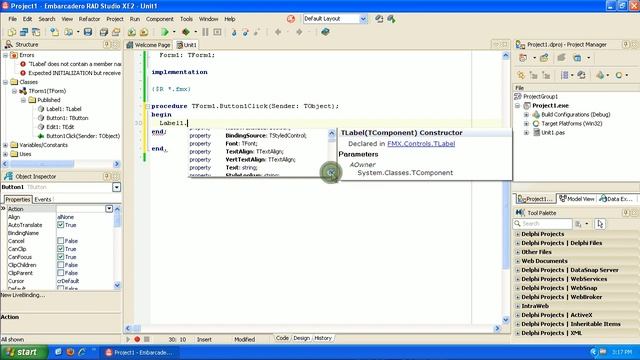Image resolution: width=640 pixels, height=360 pixels.
Task: Click the Save toolbar icon
Action: 88,32
